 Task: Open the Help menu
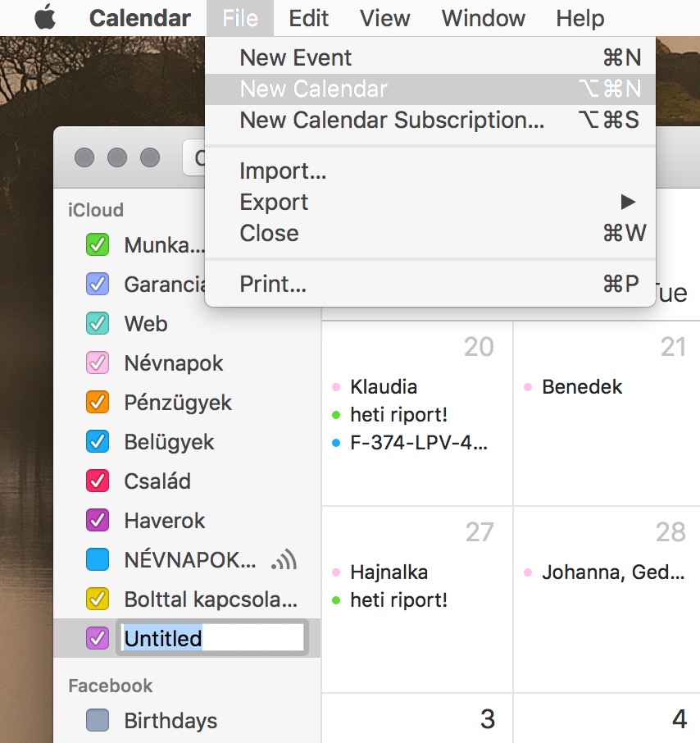[580, 18]
